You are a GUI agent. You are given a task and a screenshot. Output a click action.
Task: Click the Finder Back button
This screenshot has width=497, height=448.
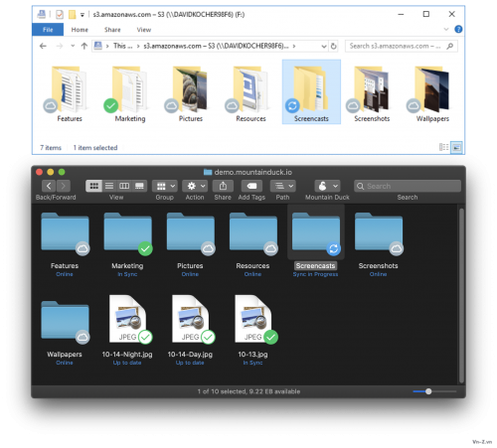[49, 186]
